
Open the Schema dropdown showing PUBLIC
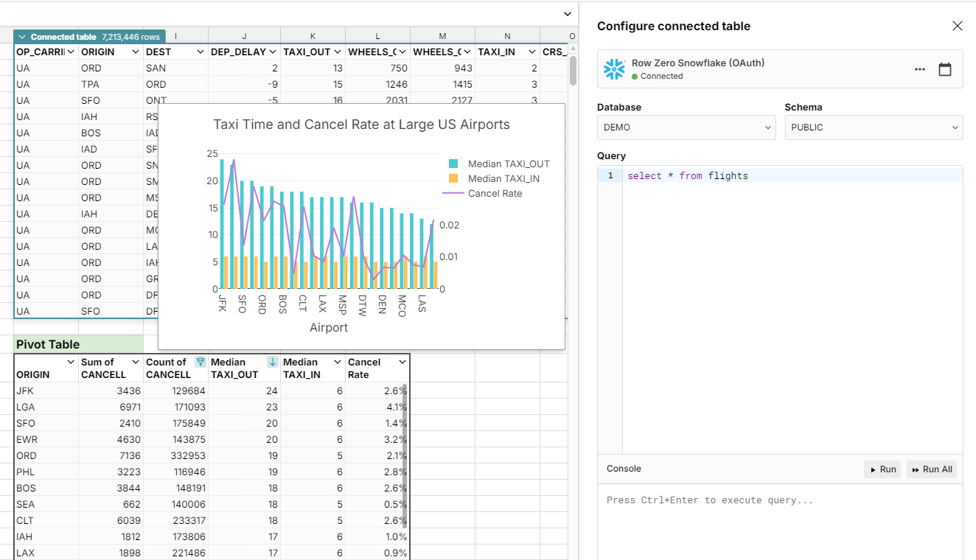click(x=874, y=127)
